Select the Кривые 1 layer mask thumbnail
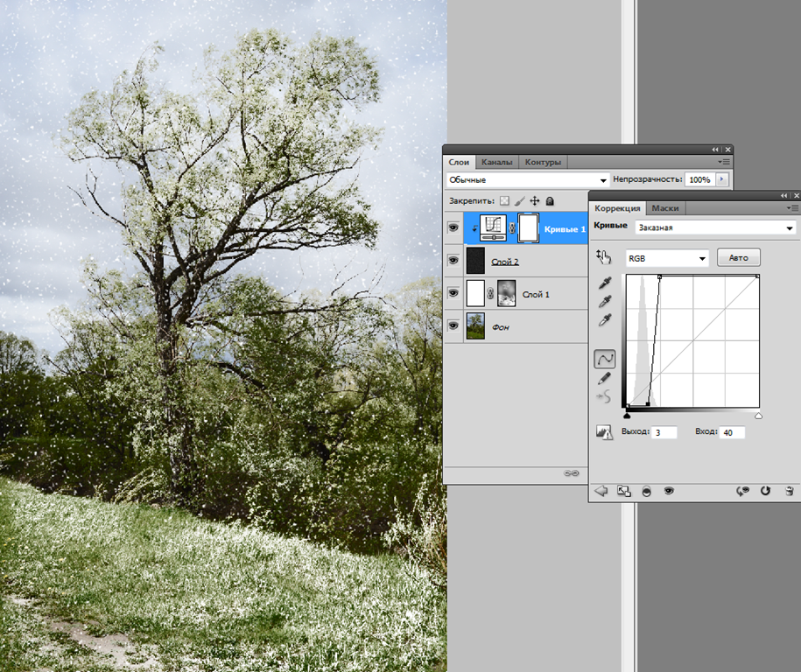801x672 pixels. [528, 228]
